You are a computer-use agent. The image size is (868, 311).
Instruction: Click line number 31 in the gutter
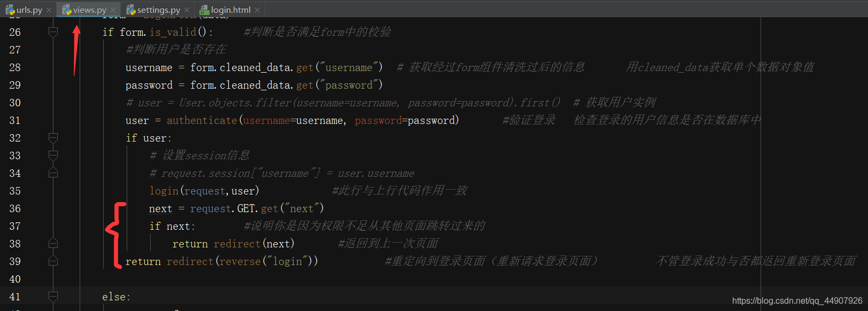click(x=15, y=120)
